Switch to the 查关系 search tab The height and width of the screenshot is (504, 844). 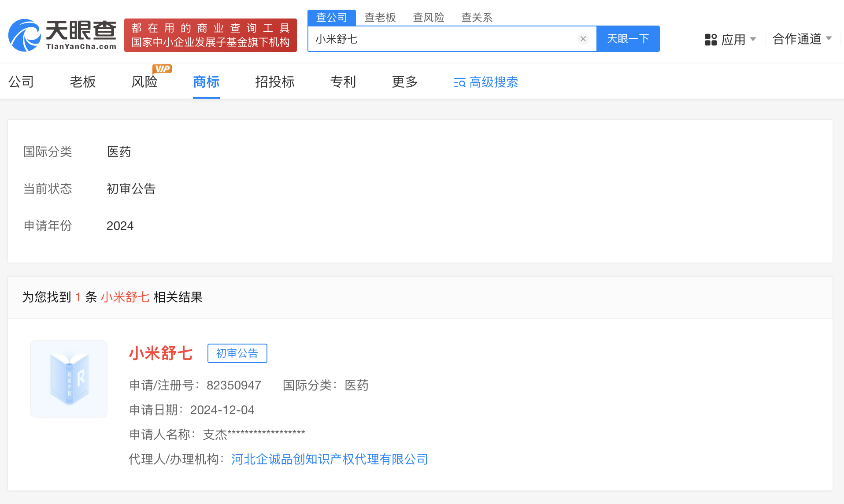(477, 18)
